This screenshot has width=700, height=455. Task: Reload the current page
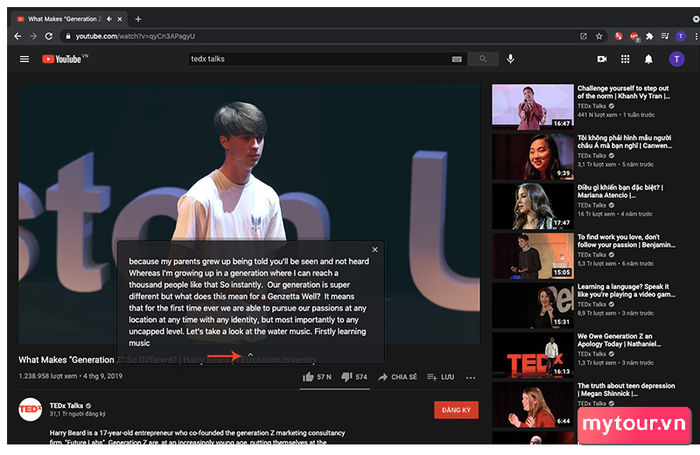(x=49, y=36)
